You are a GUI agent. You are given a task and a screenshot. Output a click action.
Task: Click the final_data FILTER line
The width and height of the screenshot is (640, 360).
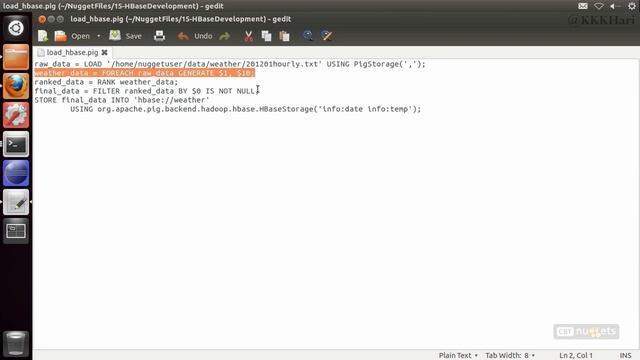click(147, 91)
